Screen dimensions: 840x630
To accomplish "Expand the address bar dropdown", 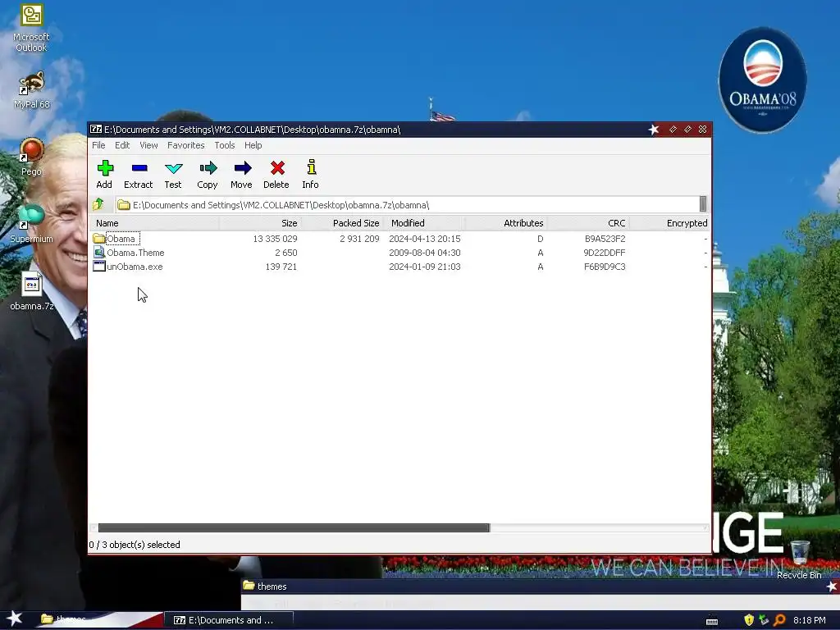I will coord(703,204).
